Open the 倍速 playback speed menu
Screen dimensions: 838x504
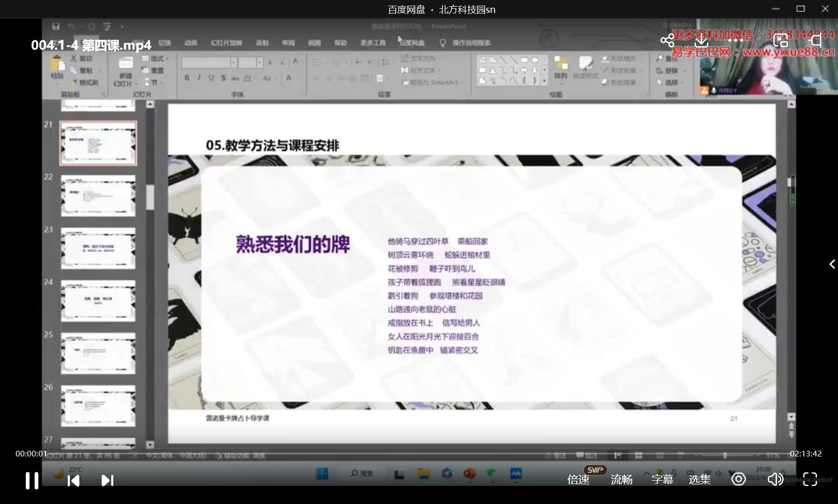click(578, 480)
